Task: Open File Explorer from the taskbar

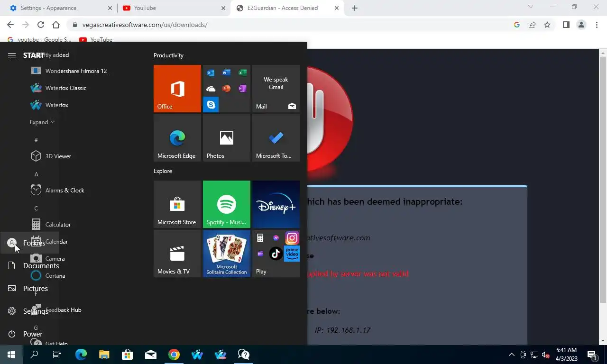Action: point(104,355)
